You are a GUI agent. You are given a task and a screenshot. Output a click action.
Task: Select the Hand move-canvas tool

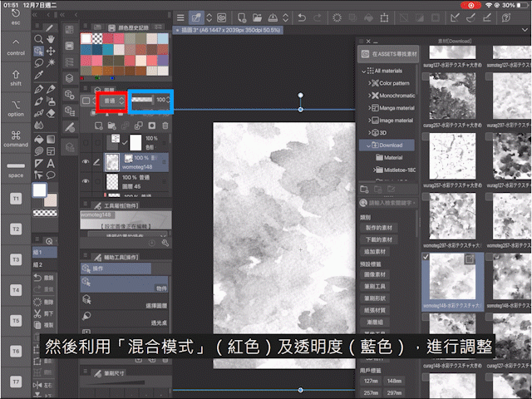51,39
